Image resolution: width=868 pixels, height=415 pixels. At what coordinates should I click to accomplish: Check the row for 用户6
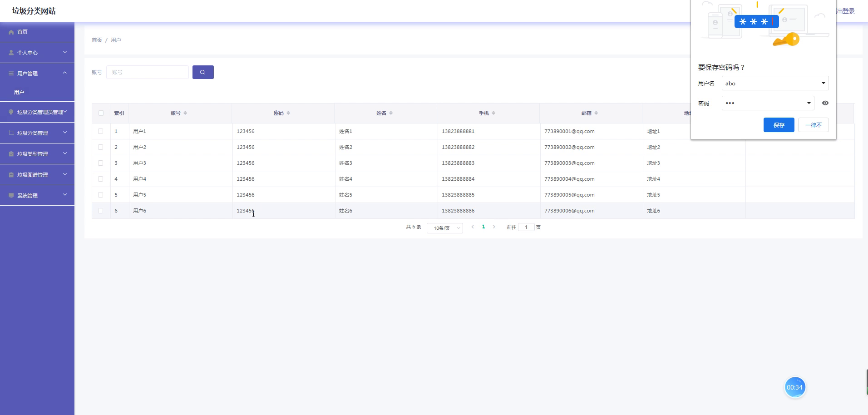click(x=101, y=211)
